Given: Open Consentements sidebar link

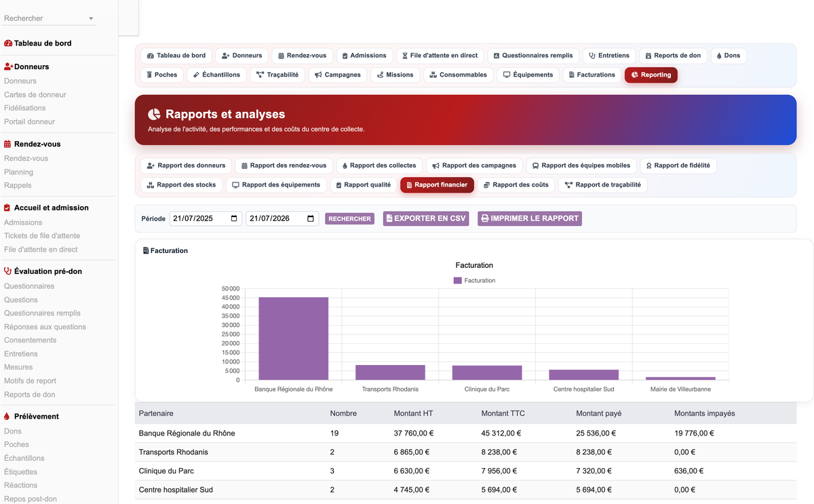Looking at the screenshot, I should tap(30, 341).
